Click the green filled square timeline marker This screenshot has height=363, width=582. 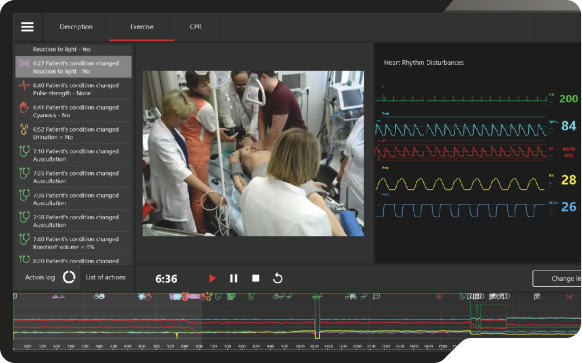(x=231, y=296)
